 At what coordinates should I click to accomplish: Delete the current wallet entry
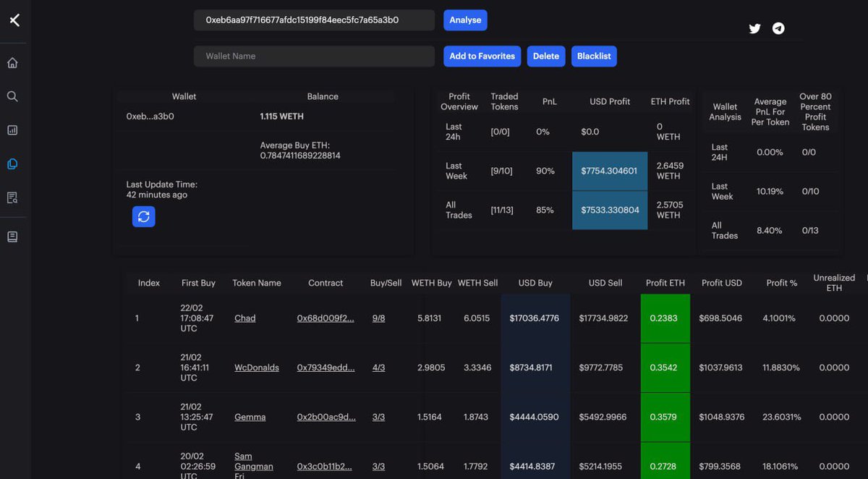click(x=546, y=56)
